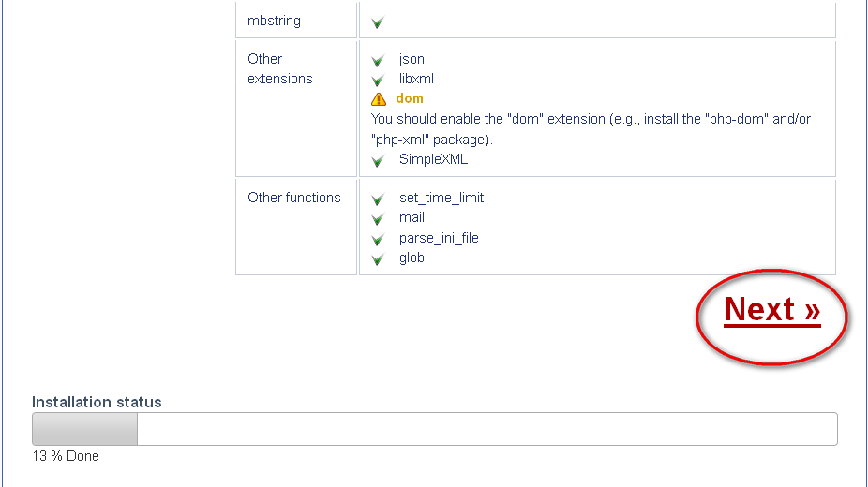Click the green checkmark beside mail
Viewport: 868px width, 487px height.
tap(378, 219)
